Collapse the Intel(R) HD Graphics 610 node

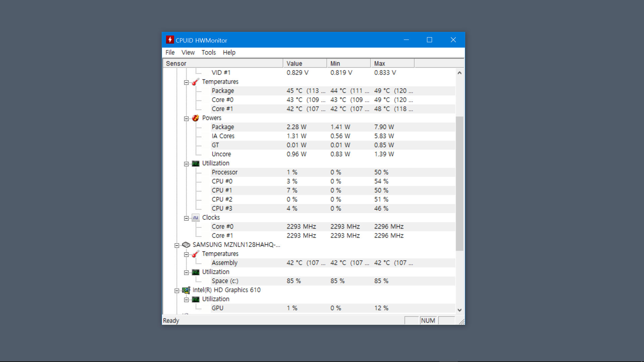tap(177, 291)
